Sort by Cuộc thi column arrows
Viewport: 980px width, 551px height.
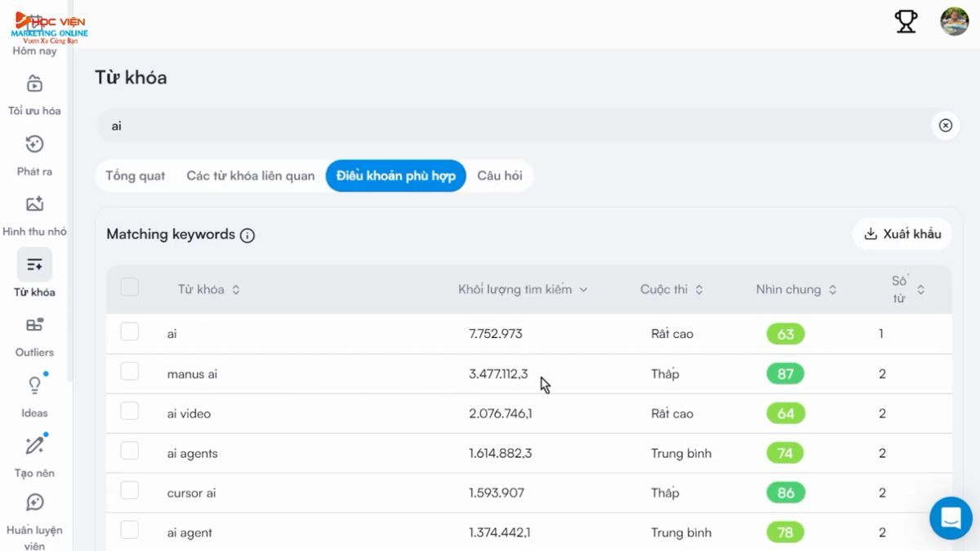(699, 290)
